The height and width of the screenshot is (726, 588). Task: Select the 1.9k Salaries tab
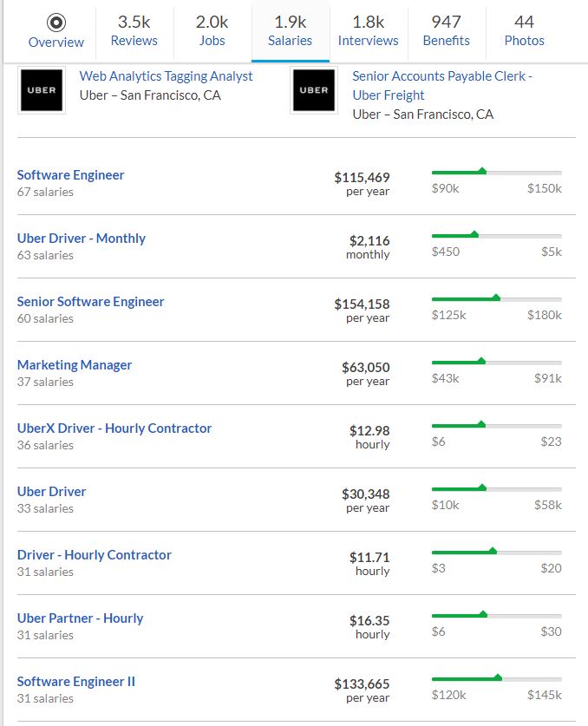291,31
